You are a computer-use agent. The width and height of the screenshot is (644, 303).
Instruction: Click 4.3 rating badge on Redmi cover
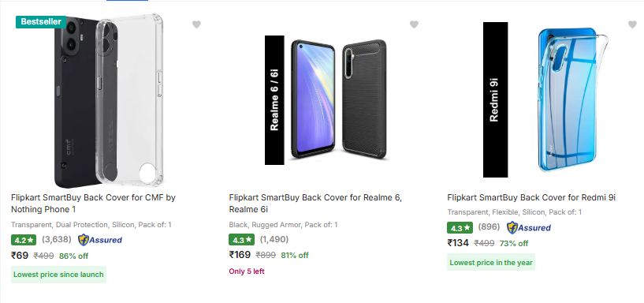tap(460, 228)
